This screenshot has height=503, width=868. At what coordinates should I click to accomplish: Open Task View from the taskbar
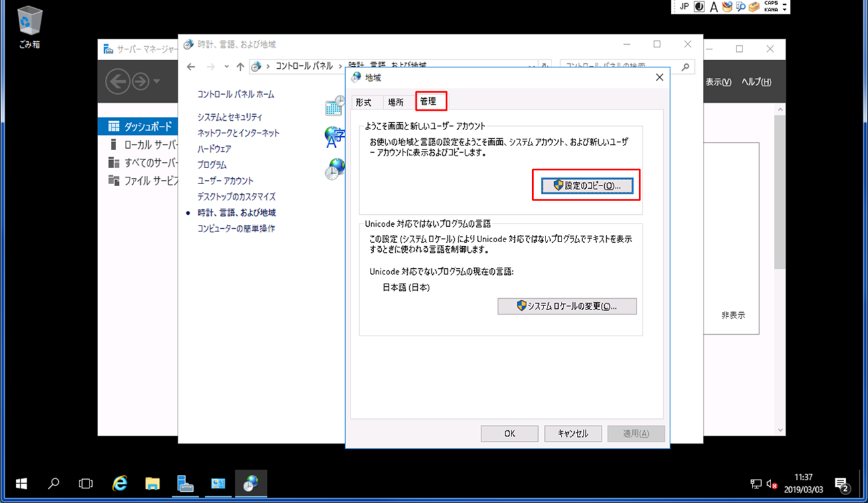(x=85, y=483)
